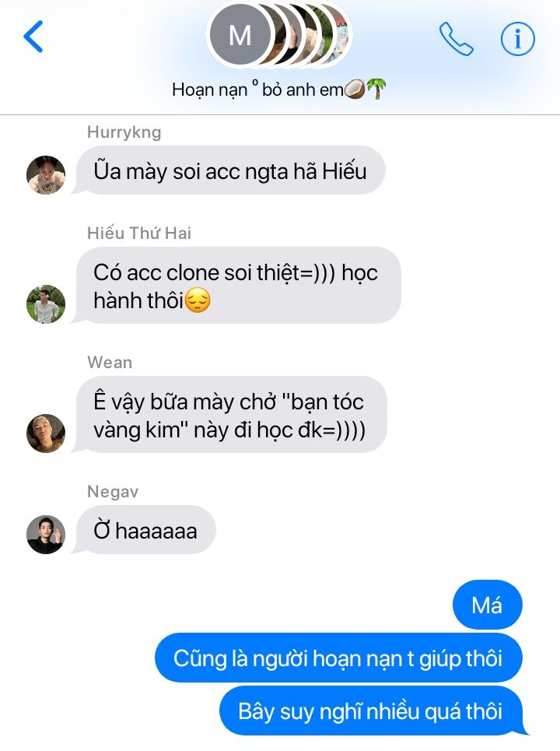The width and height of the screenshot is (560, 751).
Task: Select 'Bây suy nghĩ nhiều quá thôi' bubble
Action: 371,711
